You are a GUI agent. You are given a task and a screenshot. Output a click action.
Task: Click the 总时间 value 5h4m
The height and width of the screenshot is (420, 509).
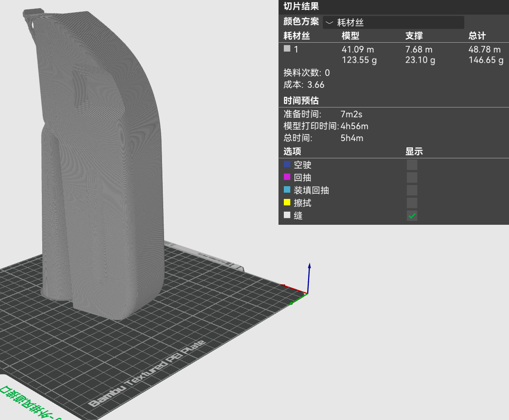352,138
